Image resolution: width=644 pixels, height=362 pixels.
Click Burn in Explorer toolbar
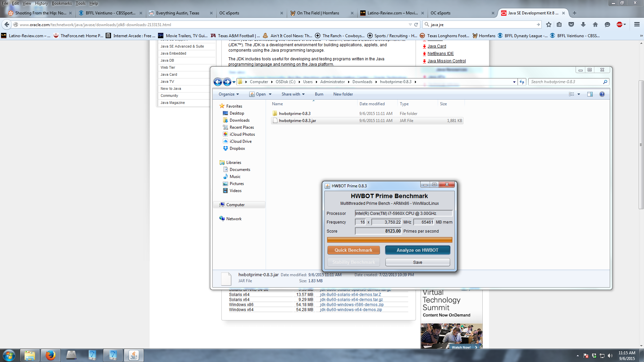tap(319, 94)
